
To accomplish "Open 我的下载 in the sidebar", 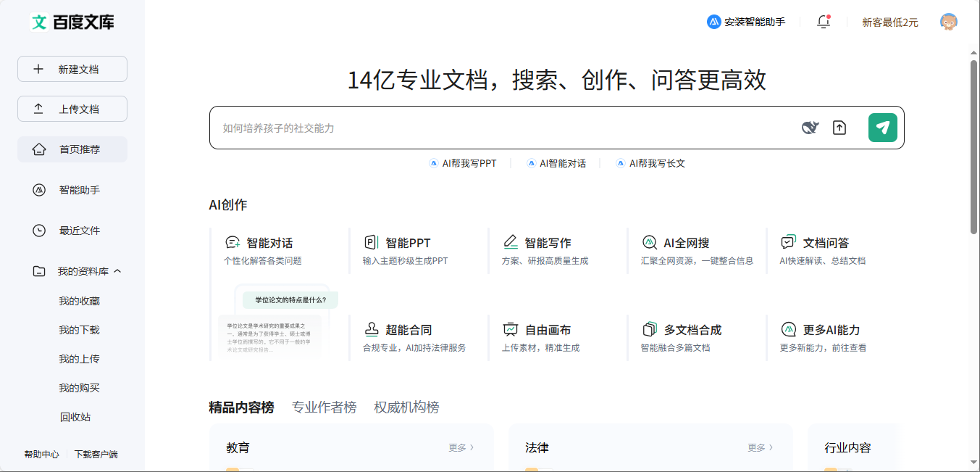I will [x=79, y=330].
